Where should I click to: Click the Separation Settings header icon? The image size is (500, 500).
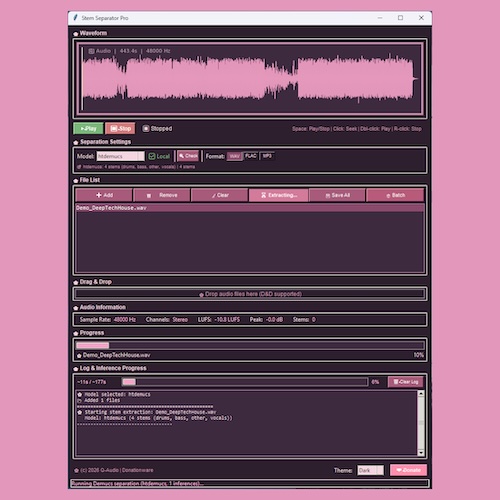tap(76, 142)
